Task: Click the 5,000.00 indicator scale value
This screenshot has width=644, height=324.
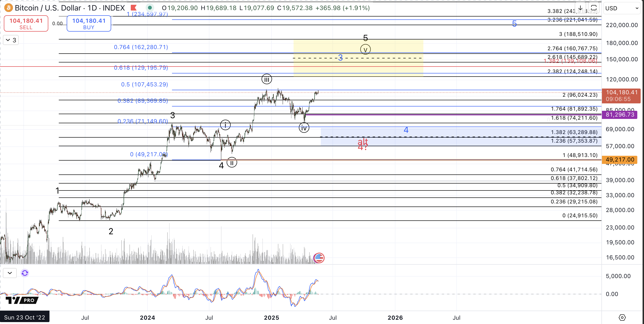Action: pyautogui.click(x=618, y=276)
